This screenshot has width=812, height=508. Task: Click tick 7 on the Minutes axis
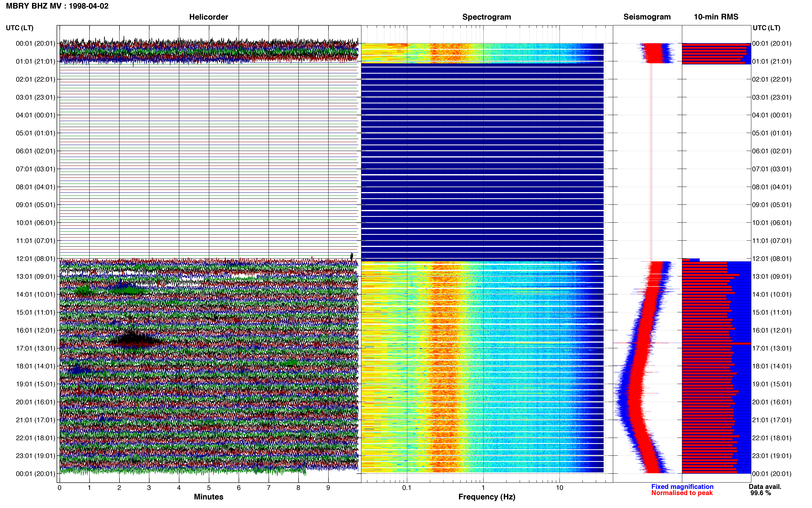(x=269, y=488)
